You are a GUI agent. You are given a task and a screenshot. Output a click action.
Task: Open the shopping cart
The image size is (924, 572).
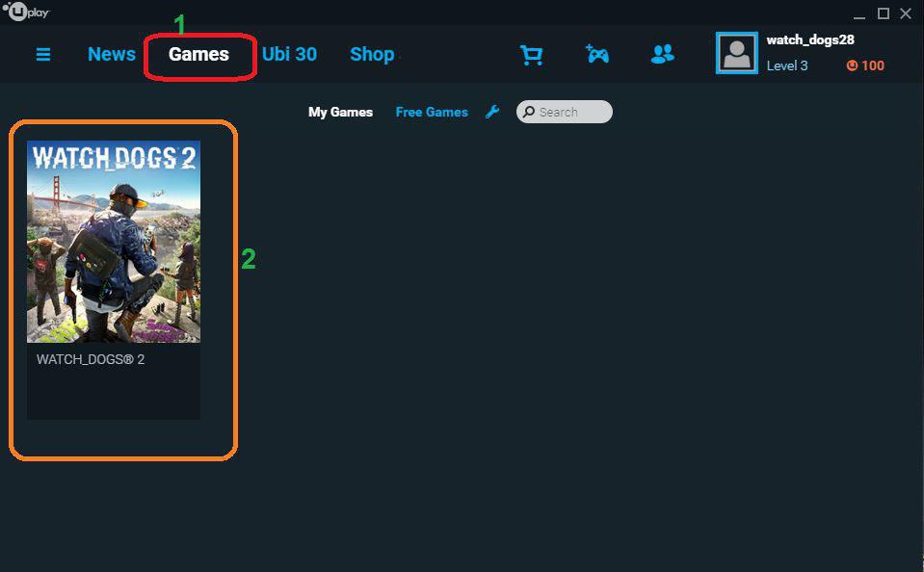point(532,55)
